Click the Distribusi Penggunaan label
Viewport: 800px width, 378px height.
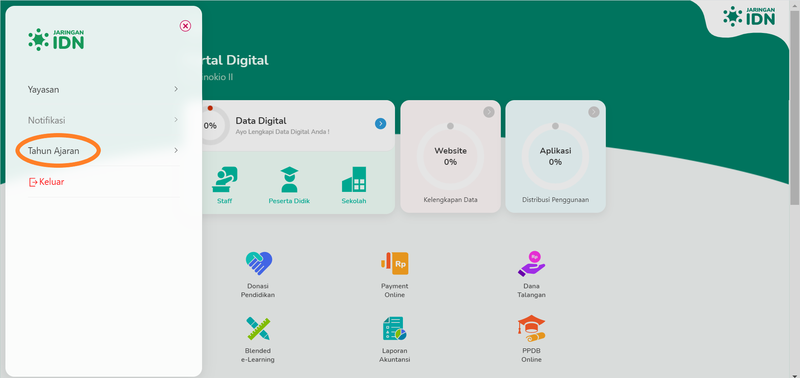pos(555,199)
